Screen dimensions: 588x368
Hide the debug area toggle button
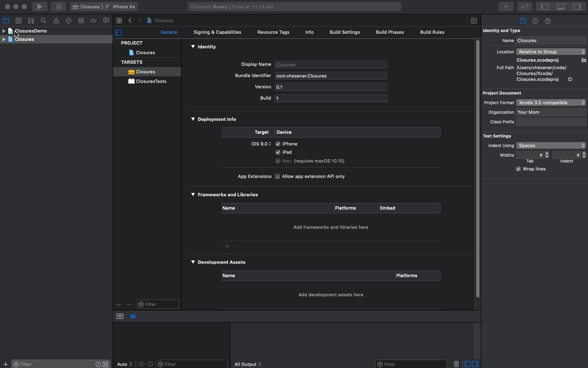[x=120, y=316]
